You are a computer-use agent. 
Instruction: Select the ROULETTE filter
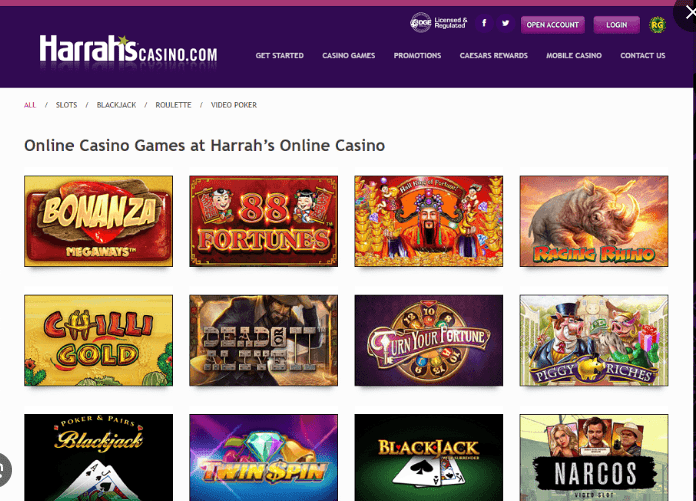[173, 105]
